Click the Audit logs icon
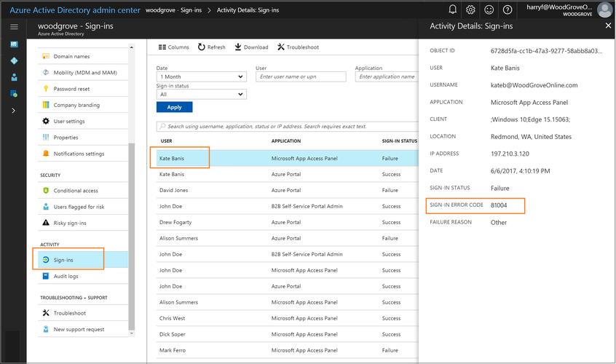616x364 pixels. (46, 276)
